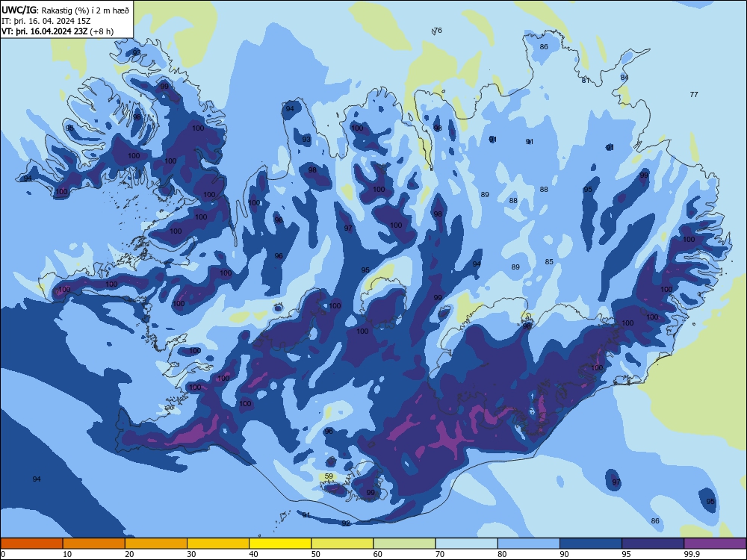Select the indigo 95–99.9 legend swatch
The image size is (747, 560).
pos(653,544)
